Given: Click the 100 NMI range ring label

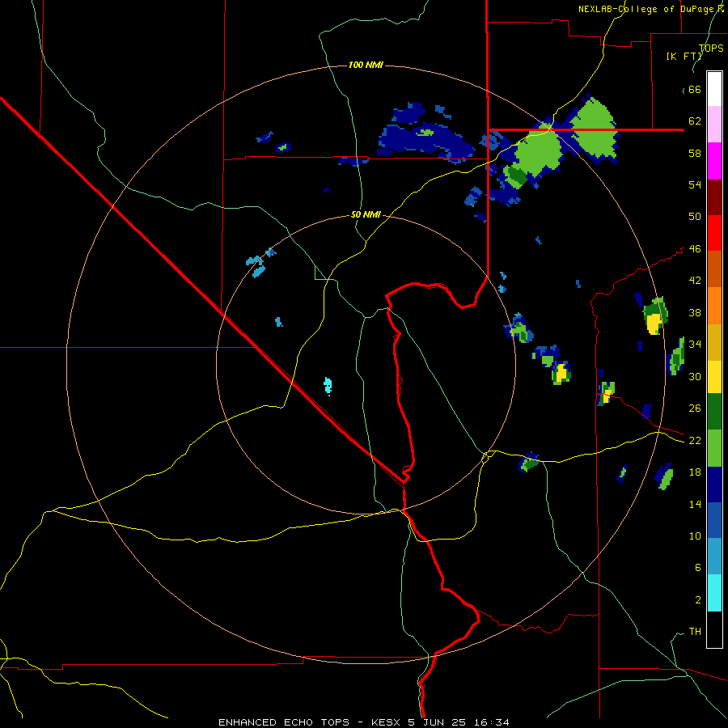Looking at the screenshot, I should [x=366, y=65].
